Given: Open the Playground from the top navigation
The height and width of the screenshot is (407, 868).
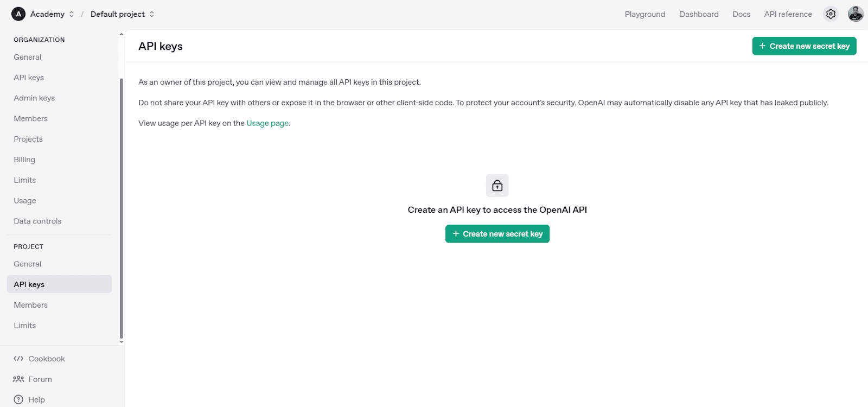Looking at the screenshot, I should (644, 14).
